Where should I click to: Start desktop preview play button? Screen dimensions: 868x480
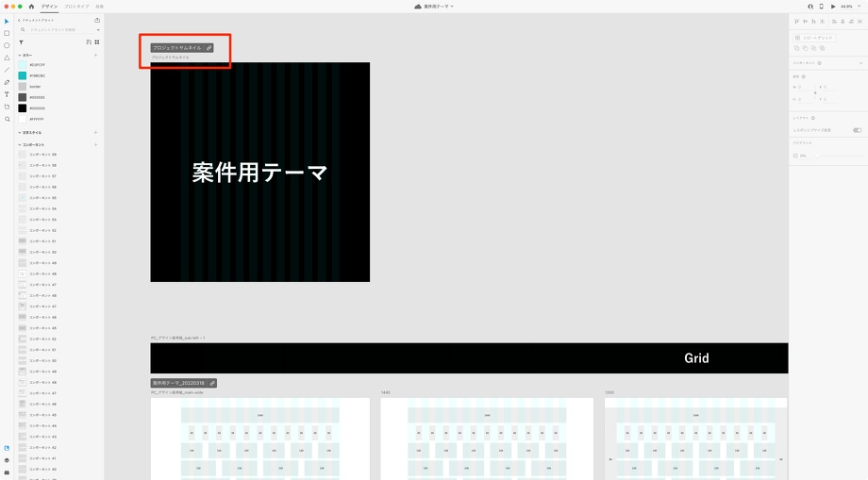(x=833, y=7)
